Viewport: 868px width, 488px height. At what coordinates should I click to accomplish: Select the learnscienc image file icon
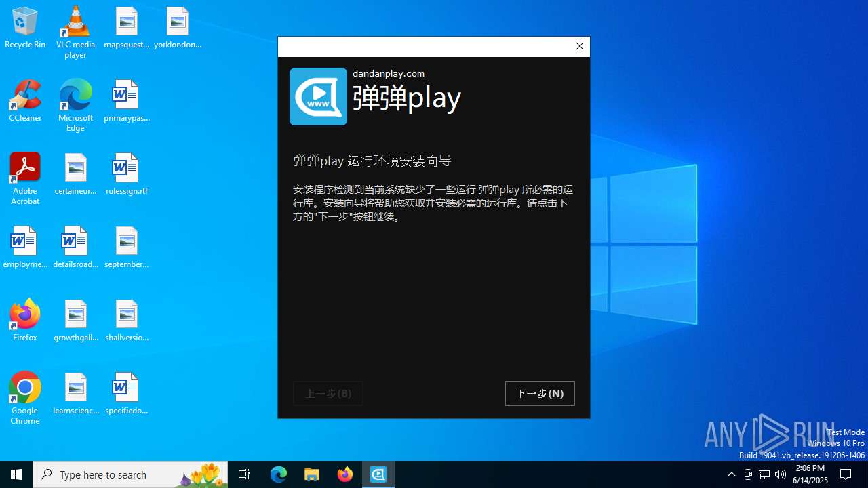click(x=75, y=394)
